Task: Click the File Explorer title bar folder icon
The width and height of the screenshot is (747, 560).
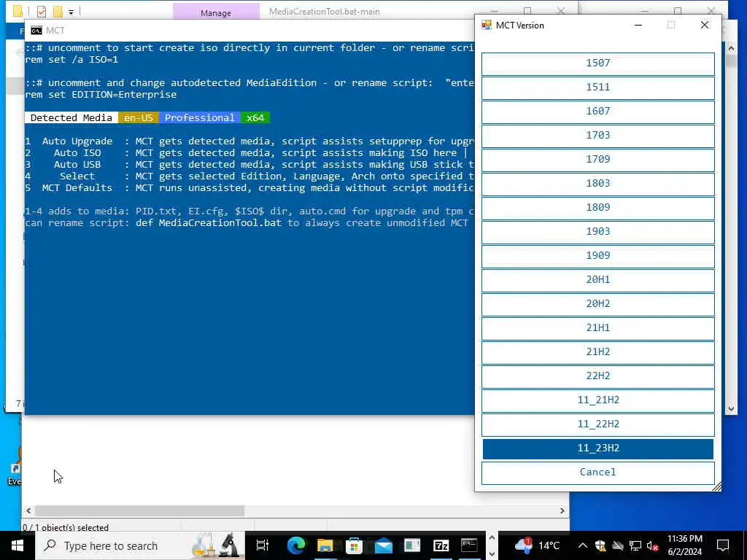Action: [18, 12]
